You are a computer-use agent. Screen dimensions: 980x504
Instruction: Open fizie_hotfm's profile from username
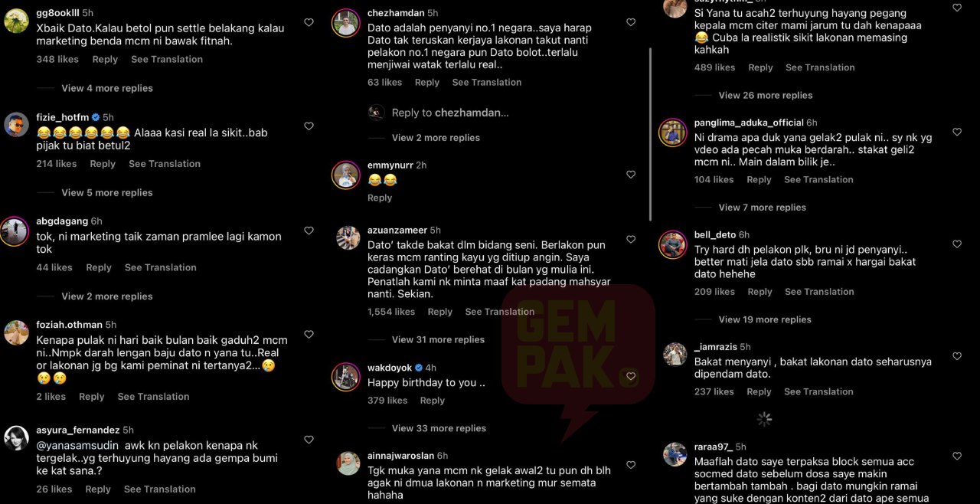[x=63, y=117]
